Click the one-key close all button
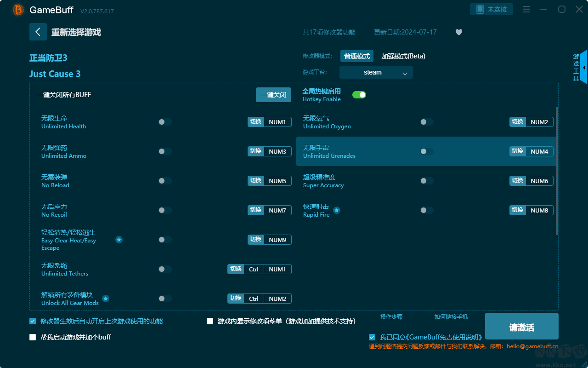Image resolution: width=588 pixels, height=368 pixels. pyautogui.click(x=273, y=95)
